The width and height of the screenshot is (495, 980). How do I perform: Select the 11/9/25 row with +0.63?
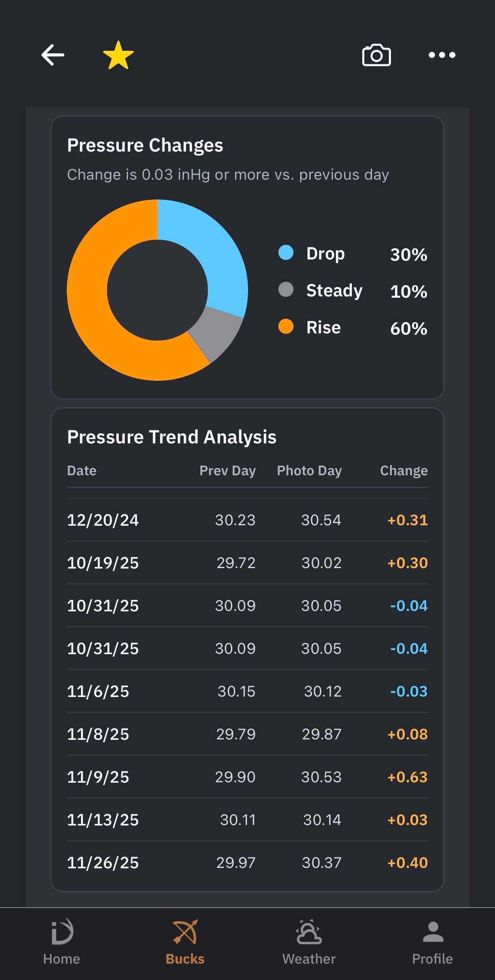[x=247, y=777]
